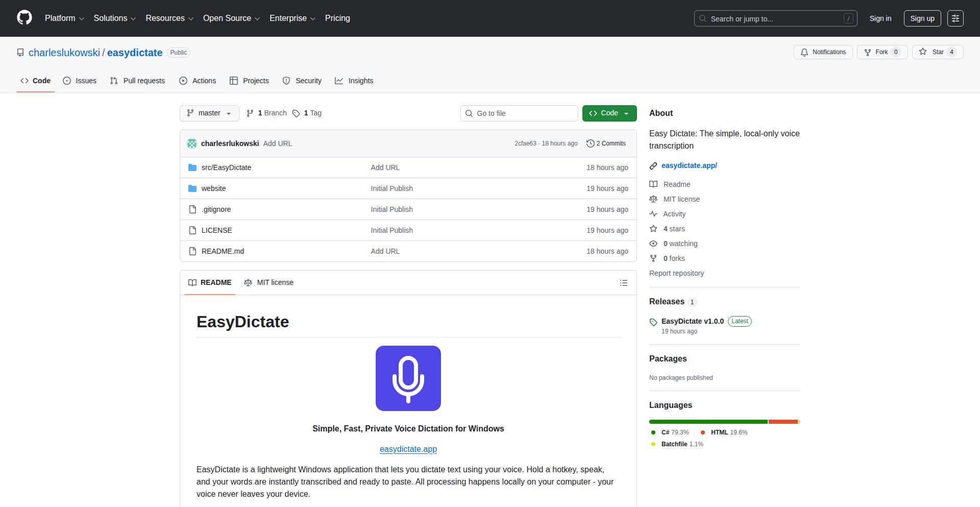Open the easydictate.app website link
This screenshot has height=507, width=980.
(689, 165)
